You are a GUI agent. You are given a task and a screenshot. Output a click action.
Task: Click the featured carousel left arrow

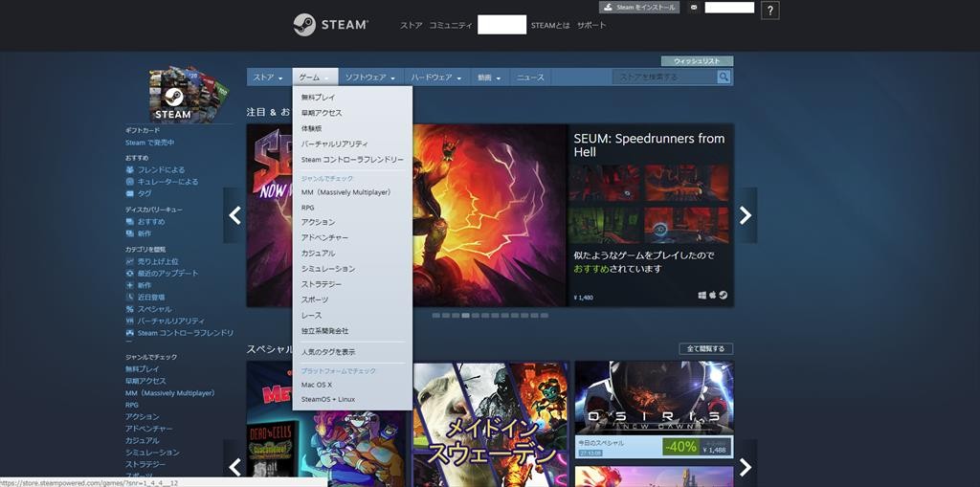[235, 215]
